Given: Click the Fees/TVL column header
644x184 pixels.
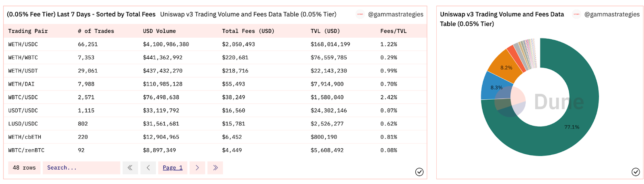Looking at the screenshot, I should [x=393, y=31].
